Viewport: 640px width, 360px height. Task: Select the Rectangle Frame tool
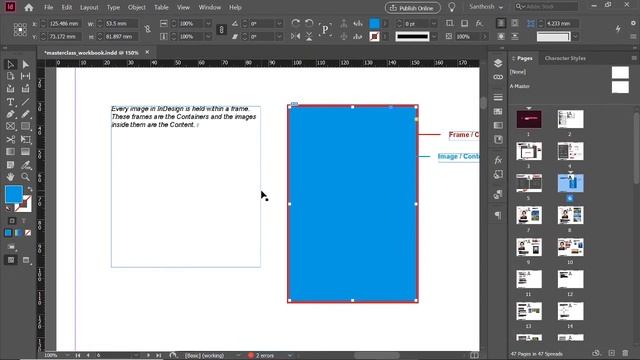tap(11, 127)
